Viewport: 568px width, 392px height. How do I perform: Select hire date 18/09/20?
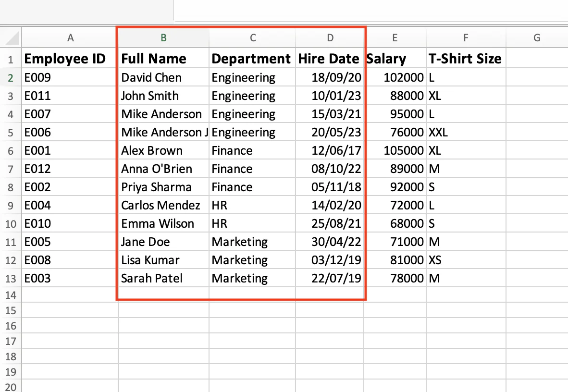pos(330,77)
